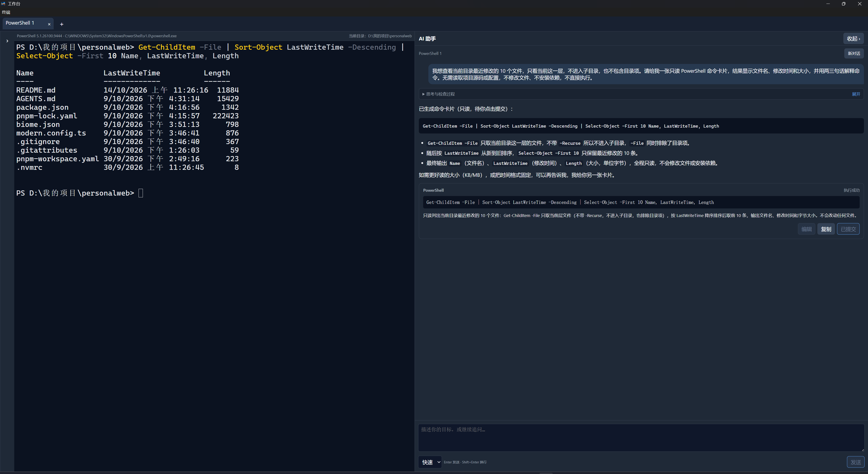
Task: Start a new chat with 新对话
Action: 854,54
